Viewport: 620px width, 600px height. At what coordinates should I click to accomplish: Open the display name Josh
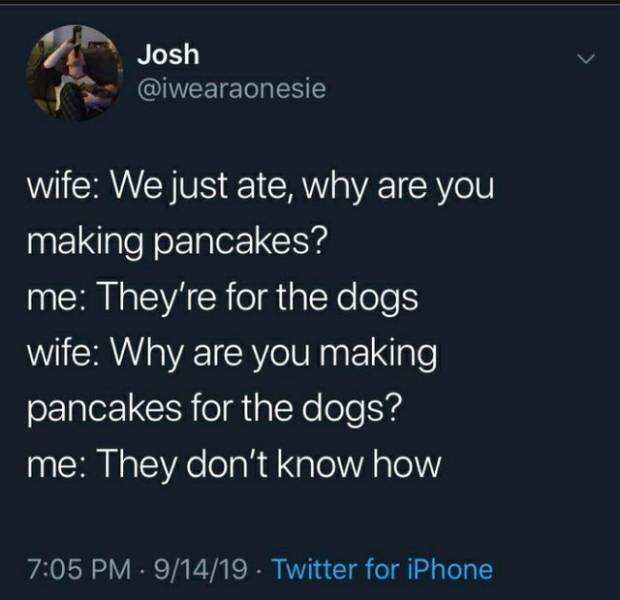(x=168, y=54)
